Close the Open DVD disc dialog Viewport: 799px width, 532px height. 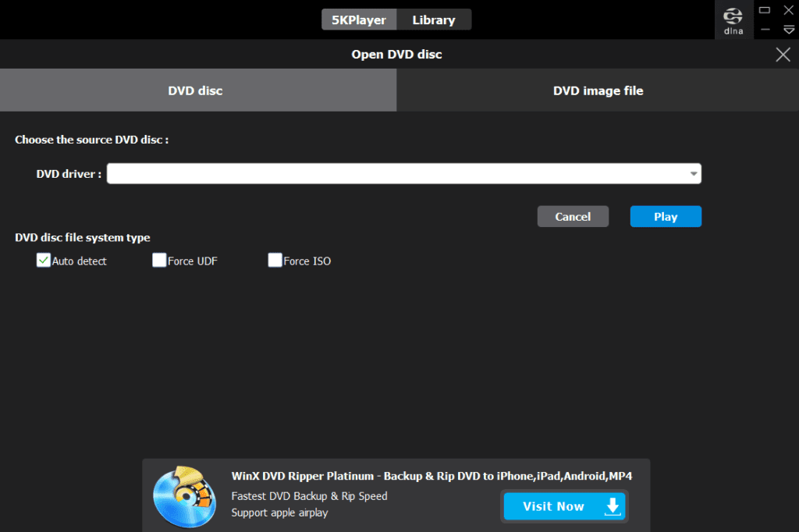point(783,55)
